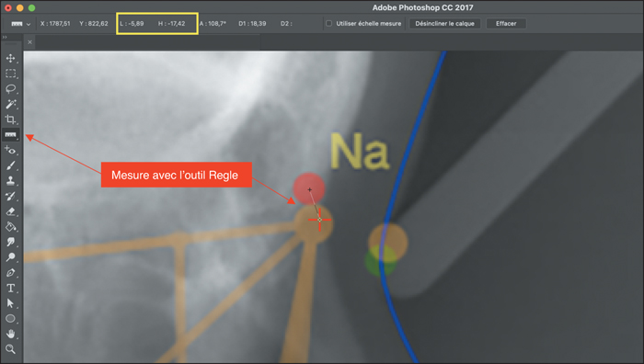Select the Pen tool
The width and height of the screenshot is (644, 364).
click(11, 272)
